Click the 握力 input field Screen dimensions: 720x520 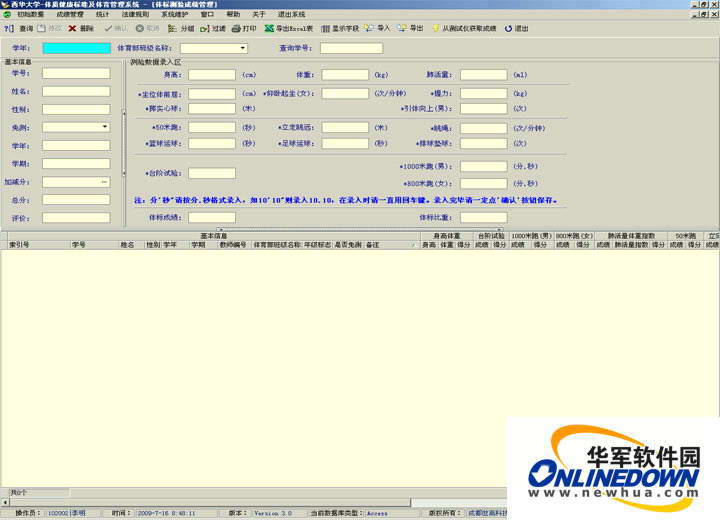click(484, 94)
